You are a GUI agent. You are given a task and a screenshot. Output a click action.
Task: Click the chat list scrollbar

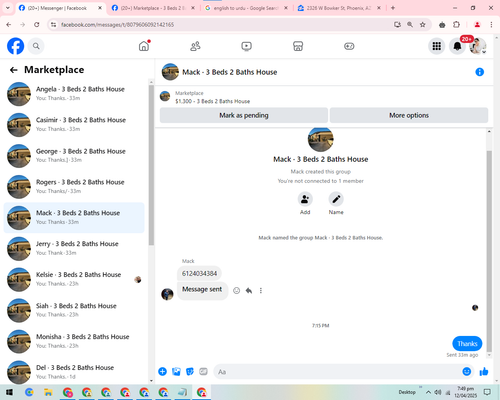[x=151, y=165]
